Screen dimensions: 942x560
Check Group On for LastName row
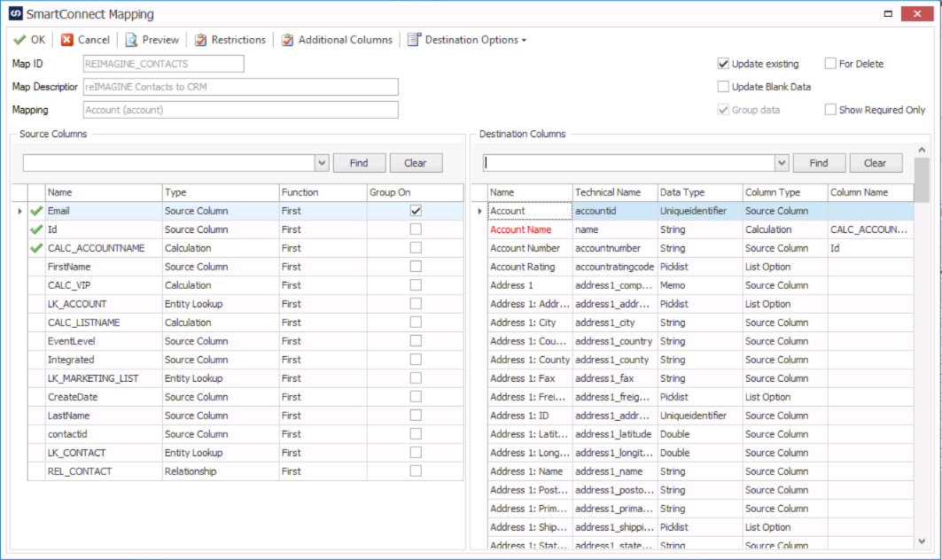(416, 416)
